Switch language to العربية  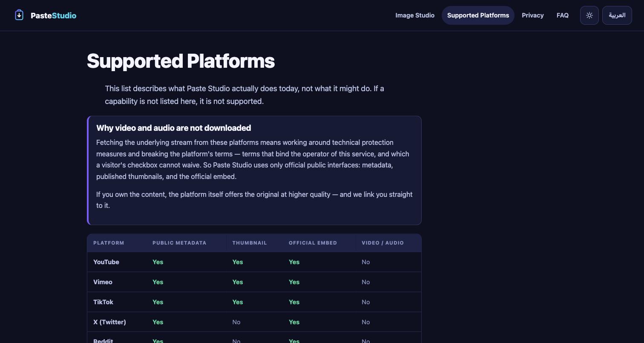point(617,15)
